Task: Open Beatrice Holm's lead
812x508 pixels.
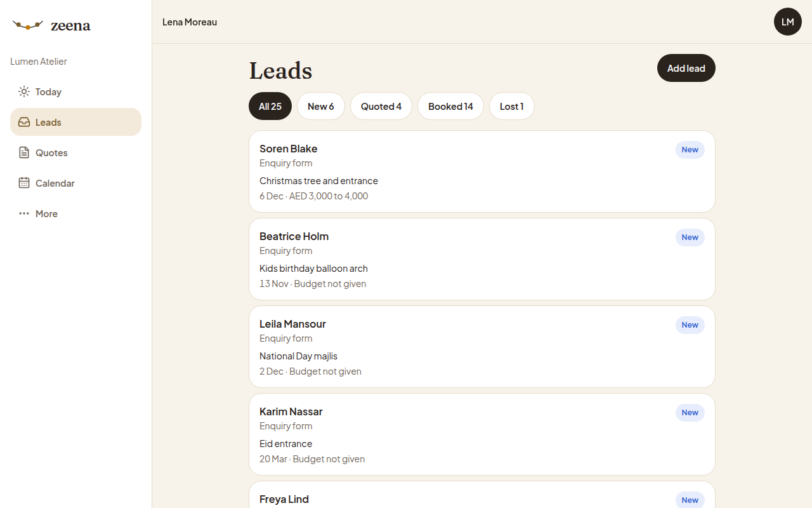Action: 482,259
